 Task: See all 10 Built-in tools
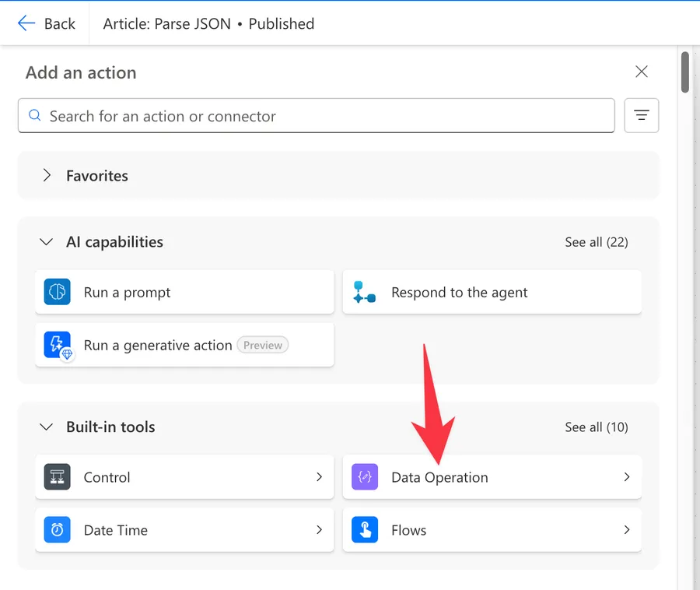click(596, 427)
